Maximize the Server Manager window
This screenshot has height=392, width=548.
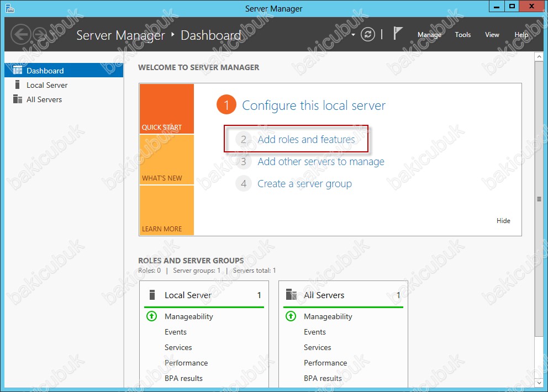click(512, 6)
